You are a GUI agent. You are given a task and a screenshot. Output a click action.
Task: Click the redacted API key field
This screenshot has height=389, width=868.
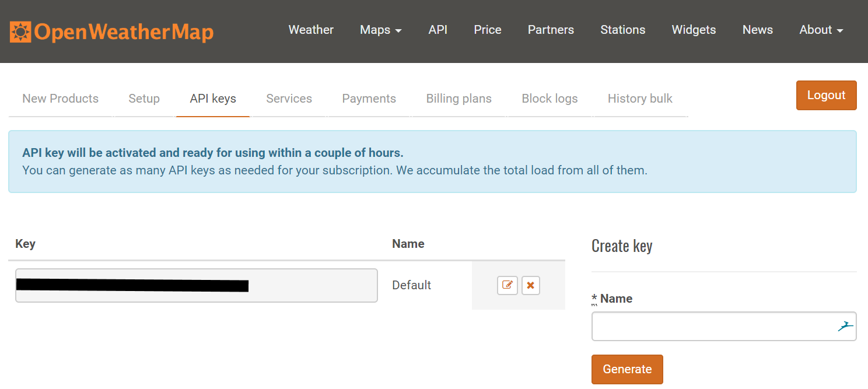(x=197, y=285)
